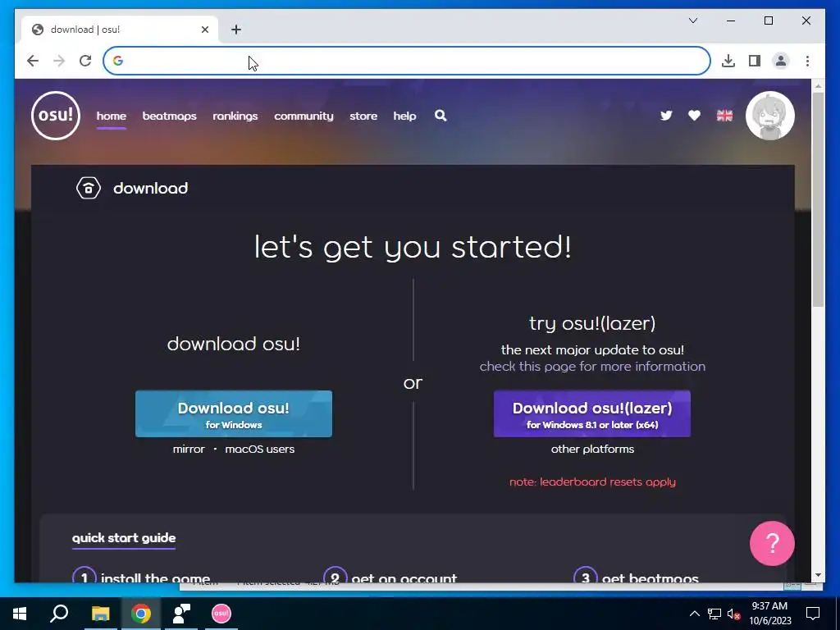Go back with the browser back arrow

point(33,61)
